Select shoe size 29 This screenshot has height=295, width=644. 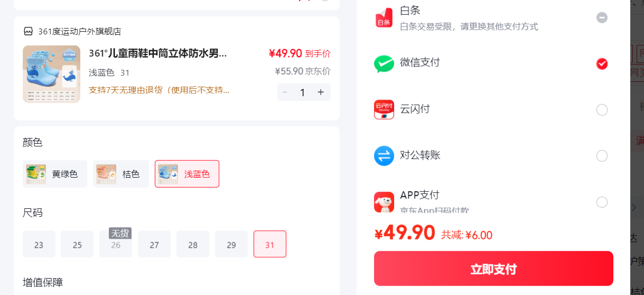tap(231, 244)
